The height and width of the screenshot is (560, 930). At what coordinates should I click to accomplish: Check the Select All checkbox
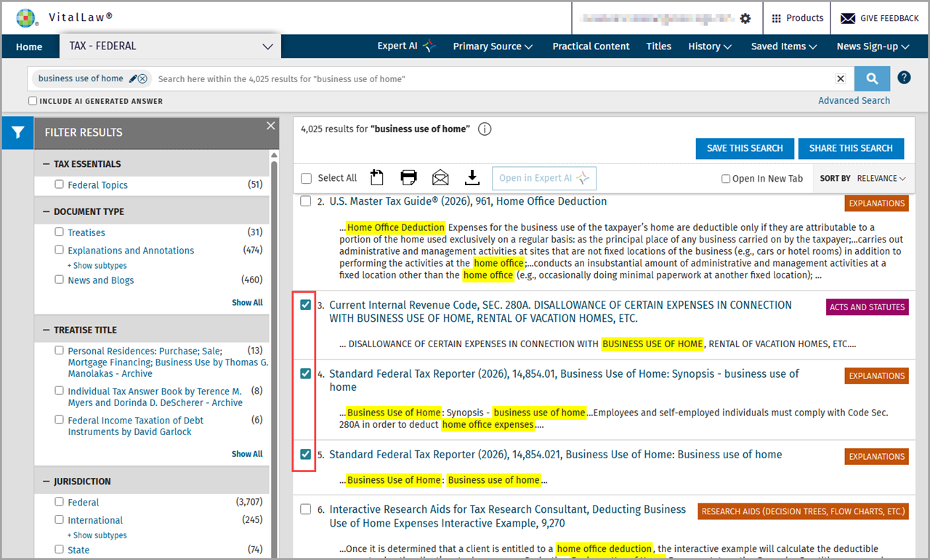click(x=306, y=178)
